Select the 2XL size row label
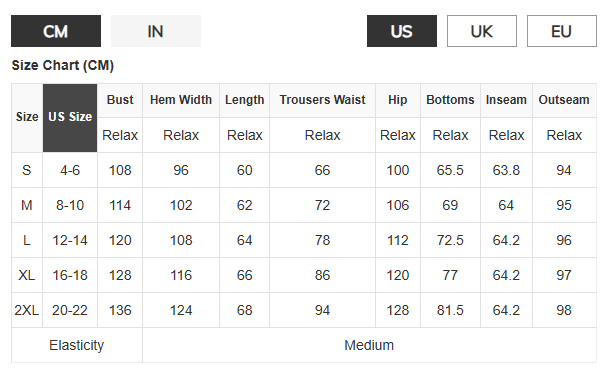The width and height of the screenshot is (611, 373). 27,311
